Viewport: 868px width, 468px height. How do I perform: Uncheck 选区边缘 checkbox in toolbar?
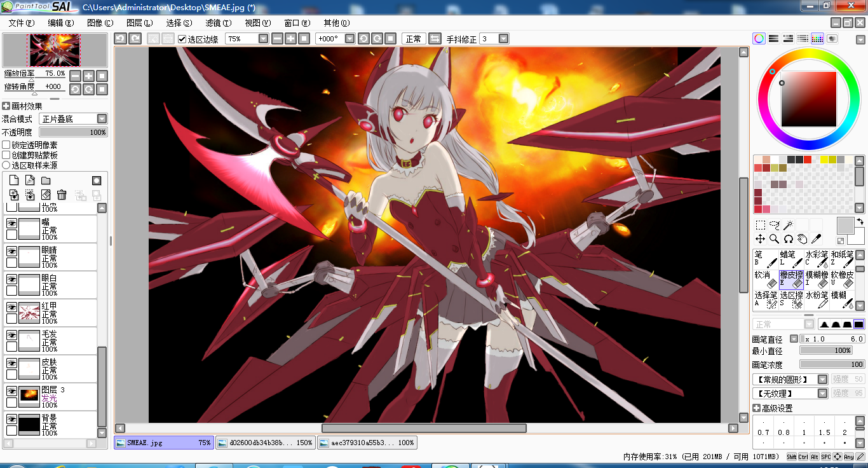click(x=182, y=39)
